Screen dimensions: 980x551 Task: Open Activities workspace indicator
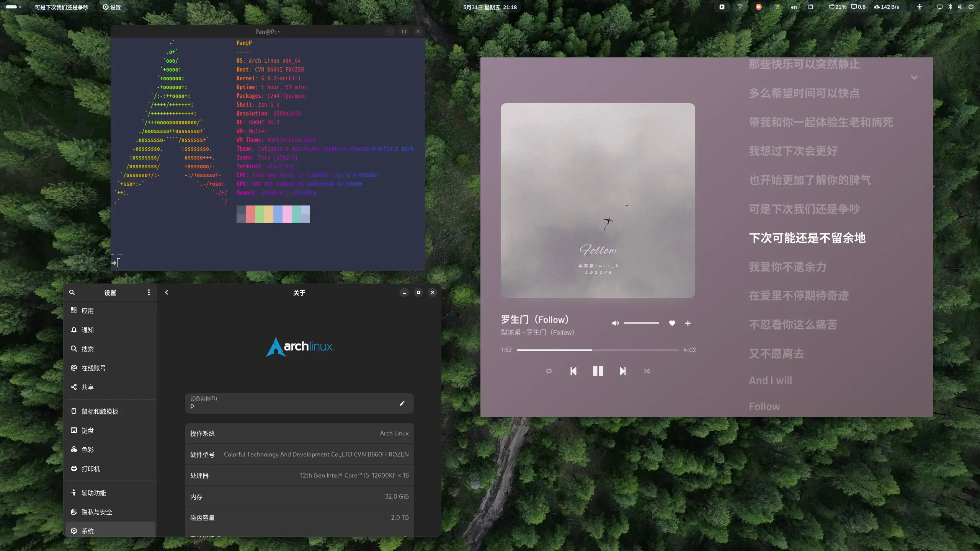coord(13,7)
